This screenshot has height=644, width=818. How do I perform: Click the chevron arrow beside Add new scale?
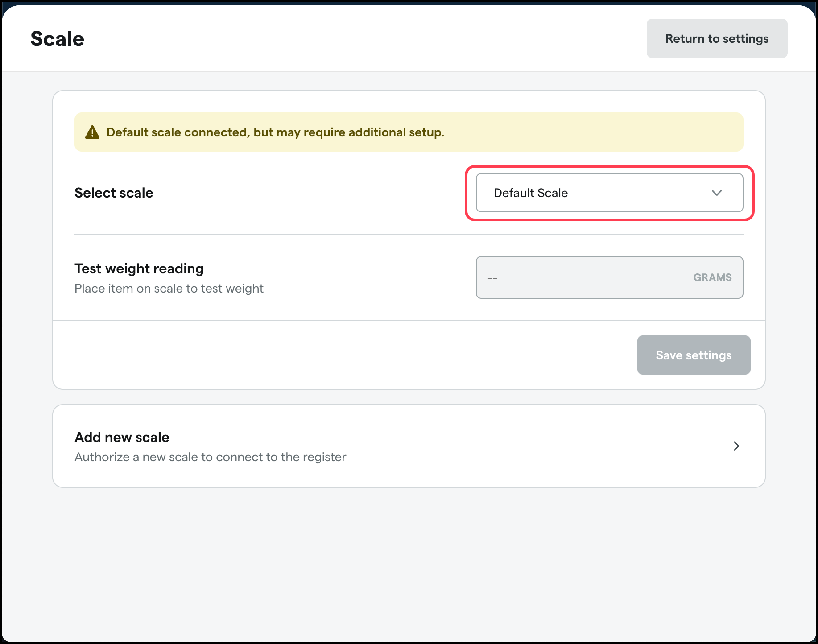point(736,446)
